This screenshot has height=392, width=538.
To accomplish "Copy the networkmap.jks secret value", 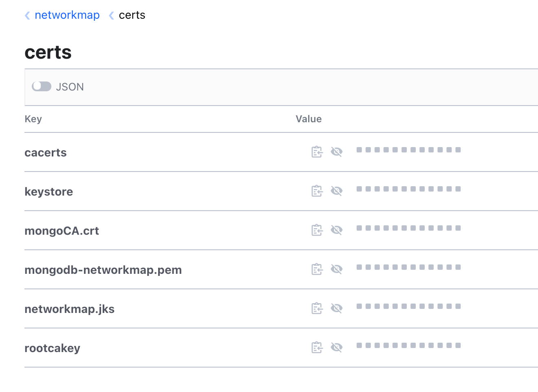I will 317,308.
